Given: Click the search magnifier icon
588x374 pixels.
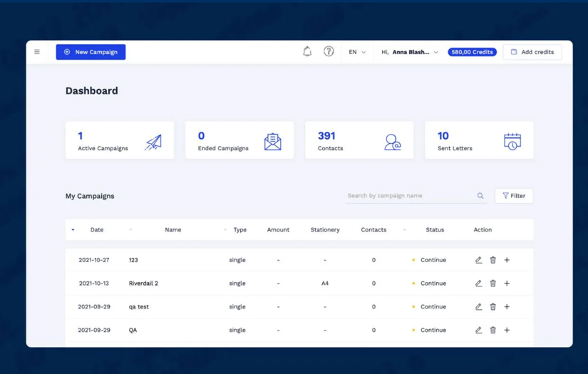Looking at the screenshot, I should tap(480, 196).
